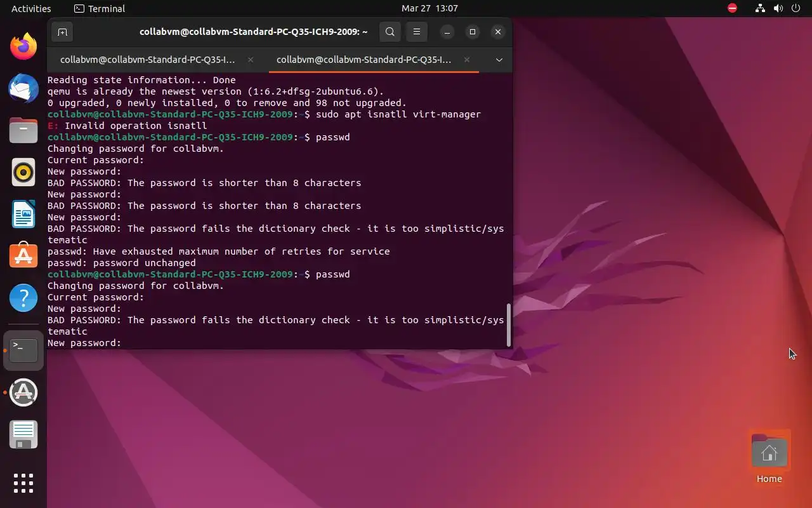Image resolution: width=812 pixels, height=508 pixels.
Task: Click the 'Invalid operation isnatll' error line
Action: coord(128,126)
